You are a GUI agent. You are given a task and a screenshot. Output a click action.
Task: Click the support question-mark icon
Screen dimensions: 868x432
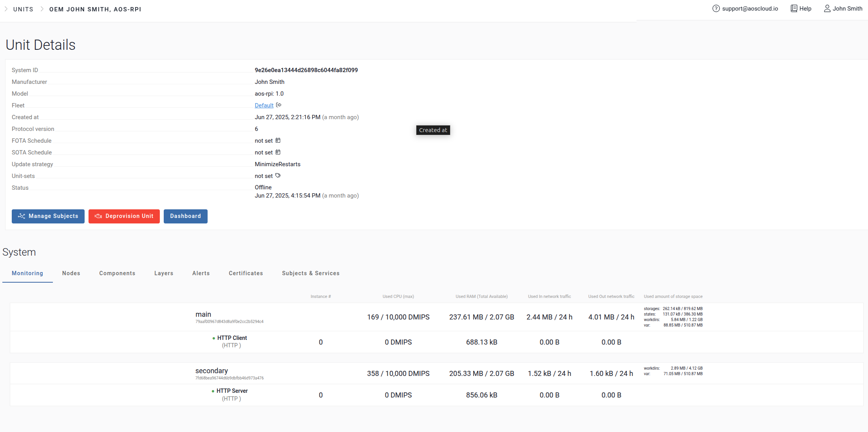[x=716, y=9]
